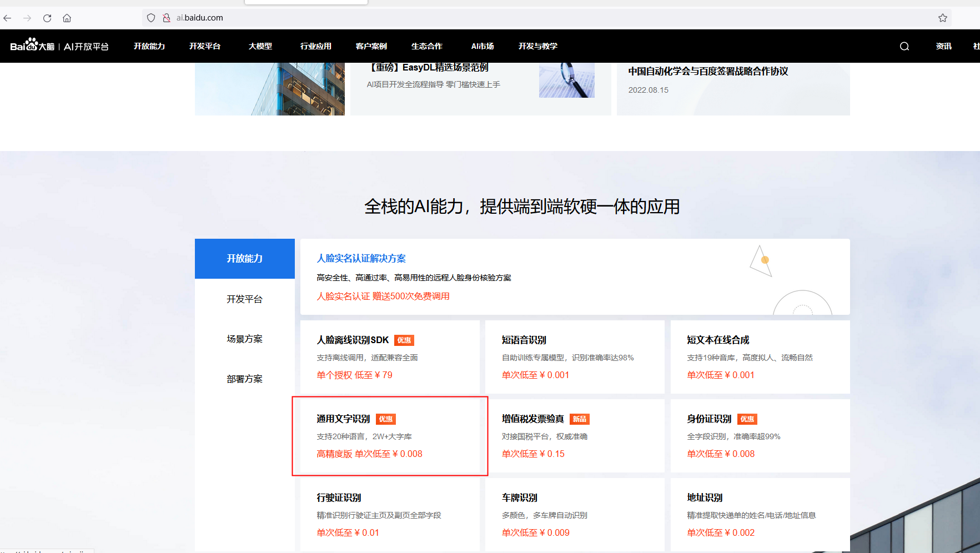This screenshot has width=980, height=553.
Task: Switch to the 场景方案 side tab
Action: pyautogui.click(x=245, y=339)
